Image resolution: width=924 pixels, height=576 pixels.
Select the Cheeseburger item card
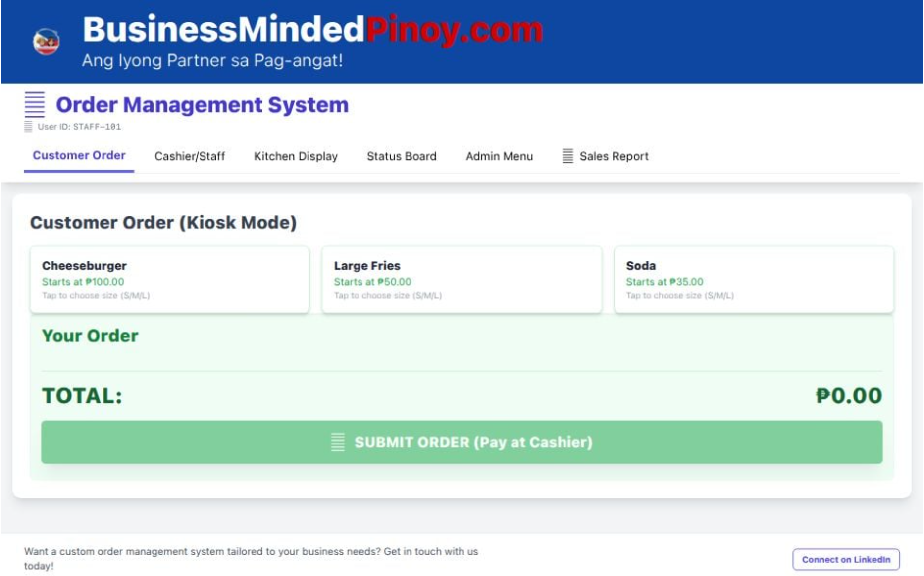coord(169,279)
